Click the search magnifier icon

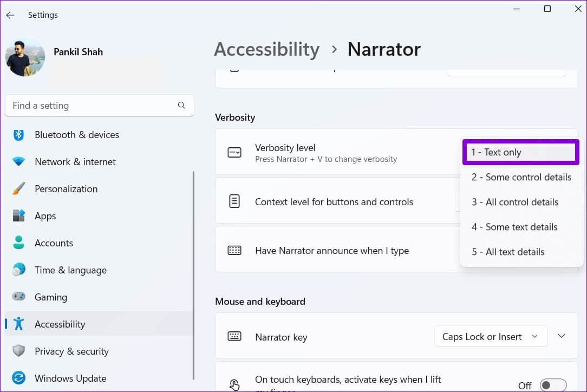[x=181, y=106]
